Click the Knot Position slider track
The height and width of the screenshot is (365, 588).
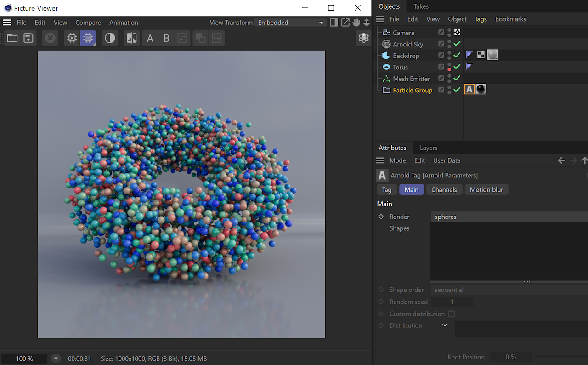click(560, 357)
